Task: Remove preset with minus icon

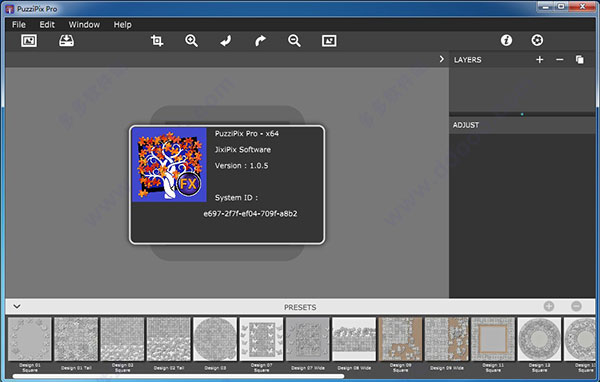Action: tap(576, 306)
